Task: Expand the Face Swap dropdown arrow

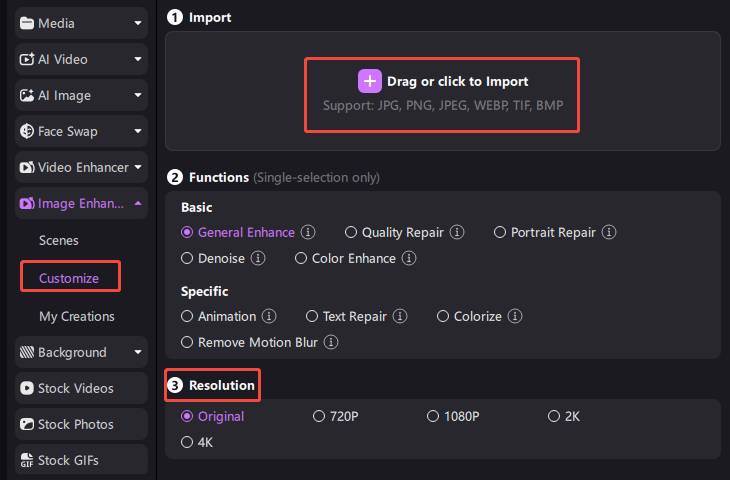Action: (x=138, y=131)
